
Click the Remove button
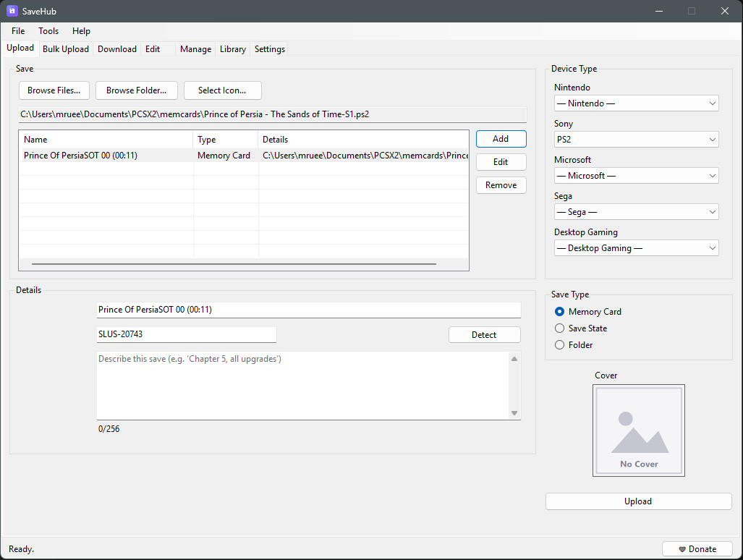click(x=501, y=185)
